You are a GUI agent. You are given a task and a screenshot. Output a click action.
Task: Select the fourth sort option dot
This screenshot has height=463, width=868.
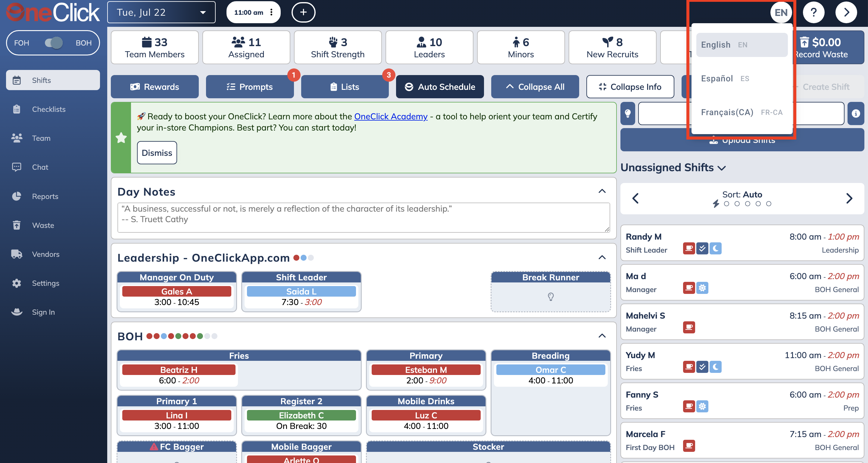click(x=758, y=204)
